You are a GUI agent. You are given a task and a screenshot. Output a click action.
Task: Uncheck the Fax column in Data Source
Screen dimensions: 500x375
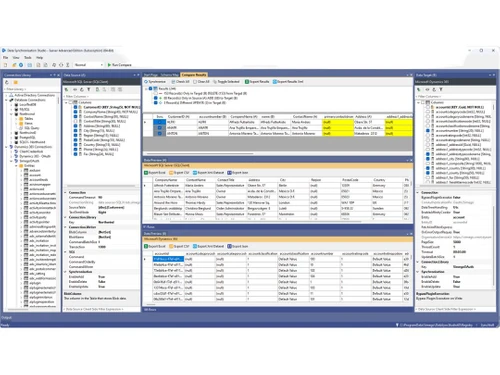pyautogui.click(x=75, y=154)
